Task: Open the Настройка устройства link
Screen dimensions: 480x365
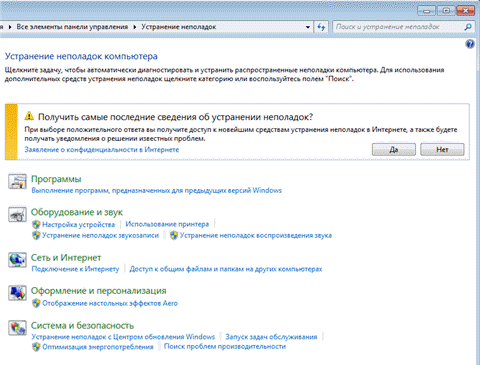Action: [x=78, y=224]
